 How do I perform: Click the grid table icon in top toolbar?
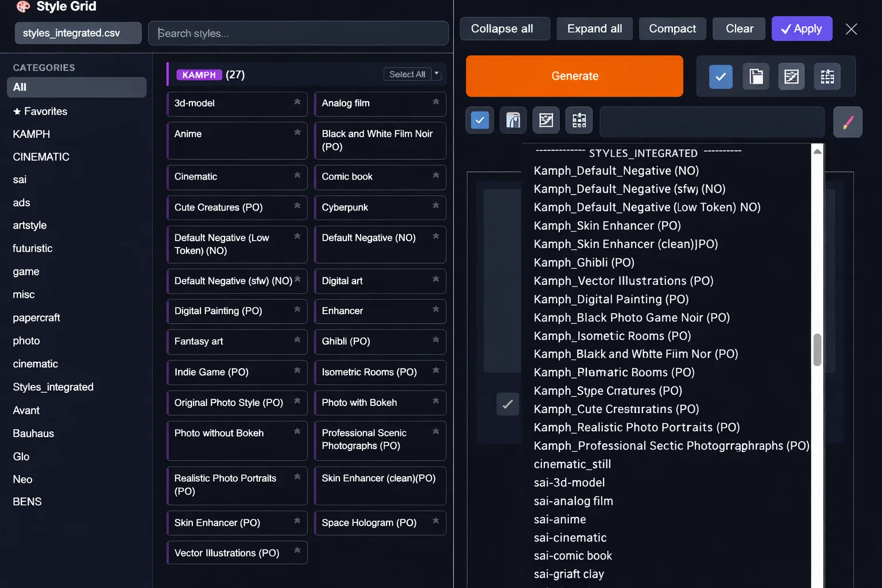coord(827,76)
